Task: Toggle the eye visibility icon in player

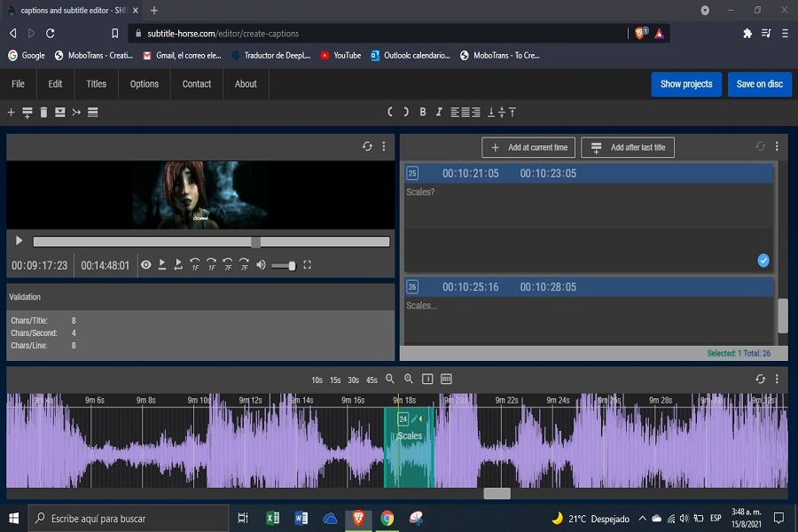Action: (146, 265)
